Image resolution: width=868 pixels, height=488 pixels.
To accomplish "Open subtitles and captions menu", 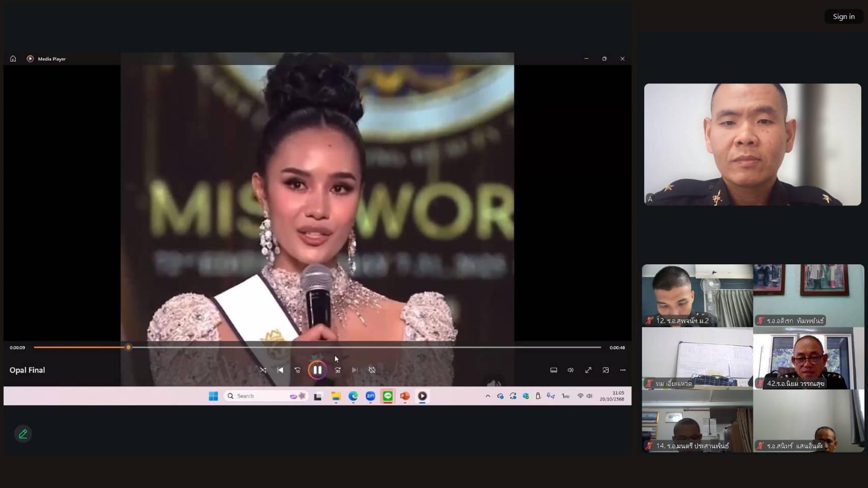I will point(554,370).
